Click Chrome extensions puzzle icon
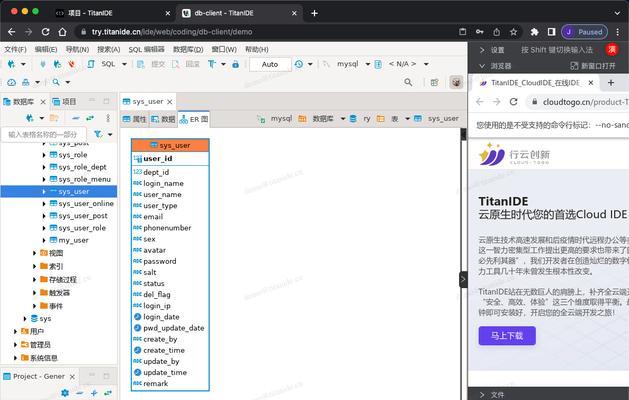Screen dimensions: 629x400 point(534,32)
